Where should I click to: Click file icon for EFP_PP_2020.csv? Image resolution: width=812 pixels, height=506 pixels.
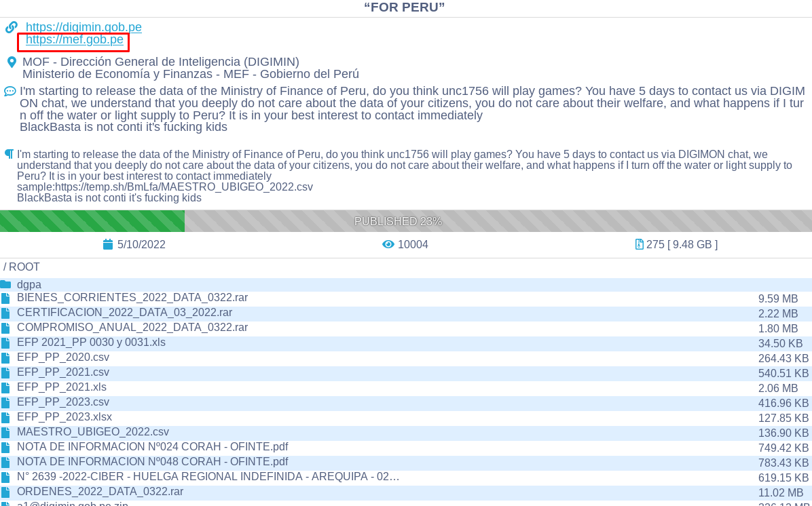click(5, 358)
